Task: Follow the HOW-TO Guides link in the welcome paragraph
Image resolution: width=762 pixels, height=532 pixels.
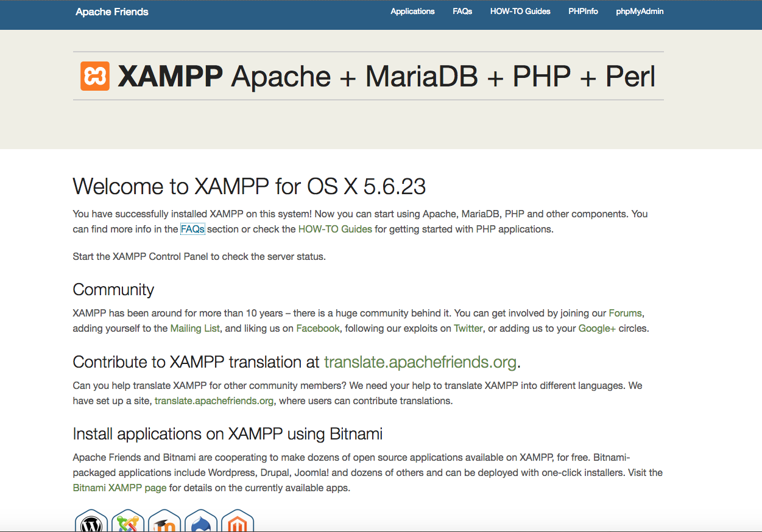Action: [335, 229]
